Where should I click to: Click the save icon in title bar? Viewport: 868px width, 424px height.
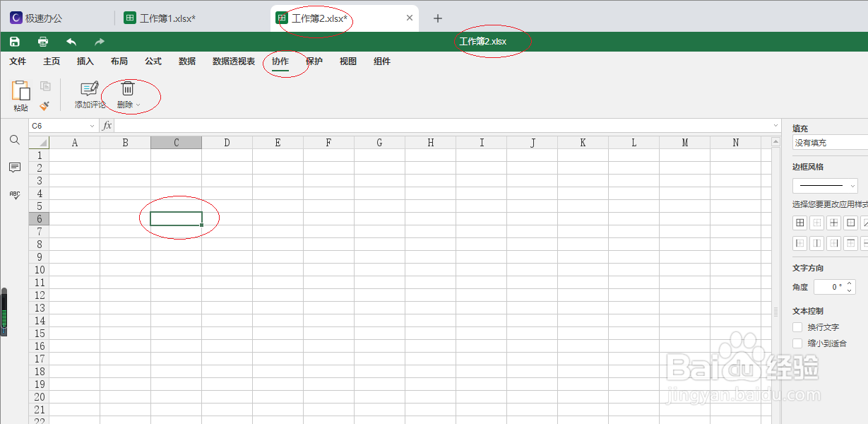point(14,42)
